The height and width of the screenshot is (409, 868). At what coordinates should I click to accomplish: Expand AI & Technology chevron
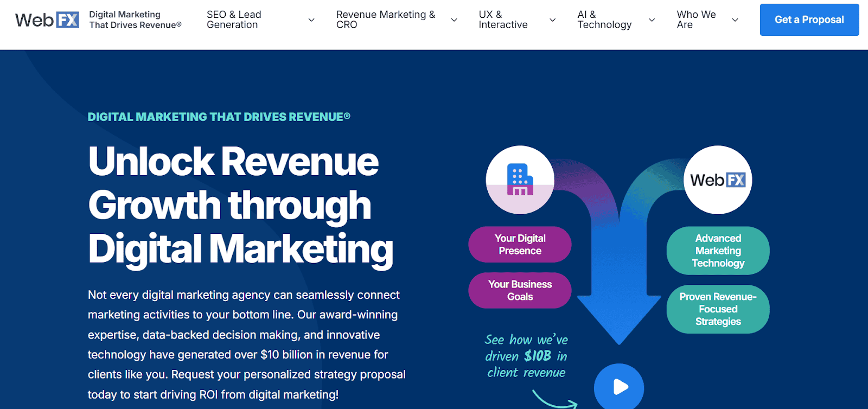[x=652, y=20]
